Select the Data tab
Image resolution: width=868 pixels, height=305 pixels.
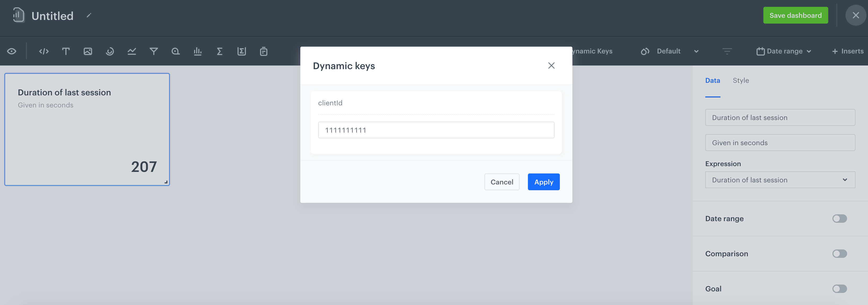(x=713, y=80)
